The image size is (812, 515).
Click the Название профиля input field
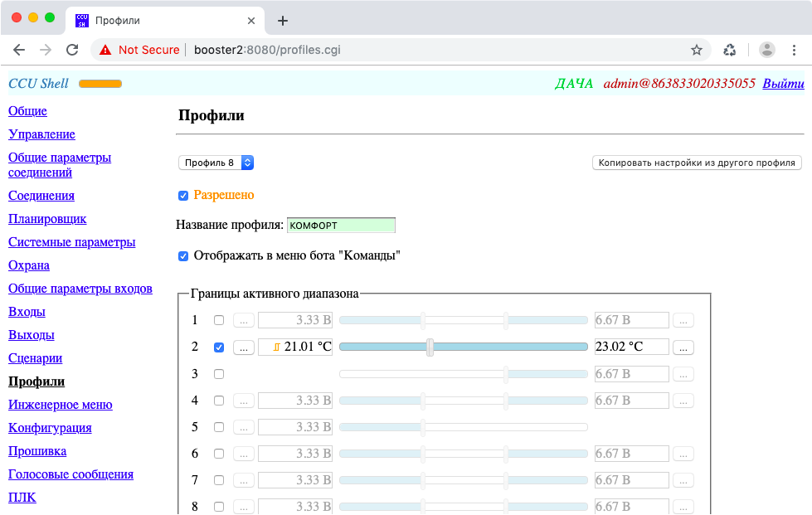pyautogui.click(x=341, y=225)
